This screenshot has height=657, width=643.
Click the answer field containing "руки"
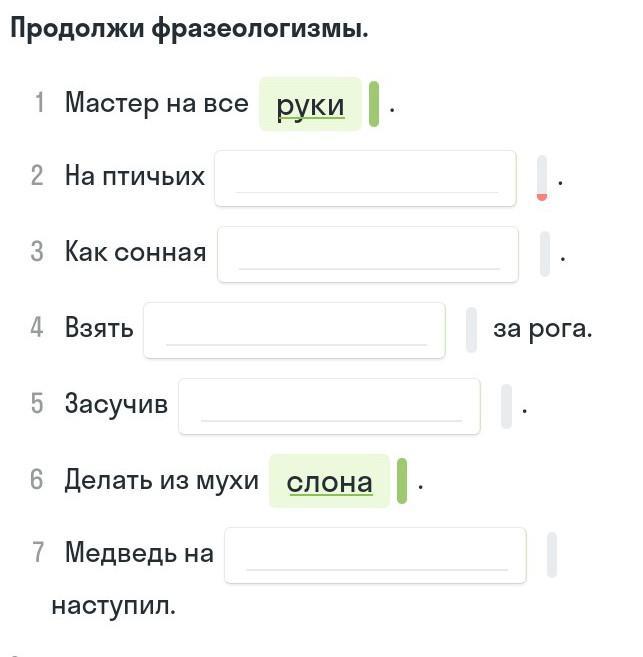click(x=310, y=104)
